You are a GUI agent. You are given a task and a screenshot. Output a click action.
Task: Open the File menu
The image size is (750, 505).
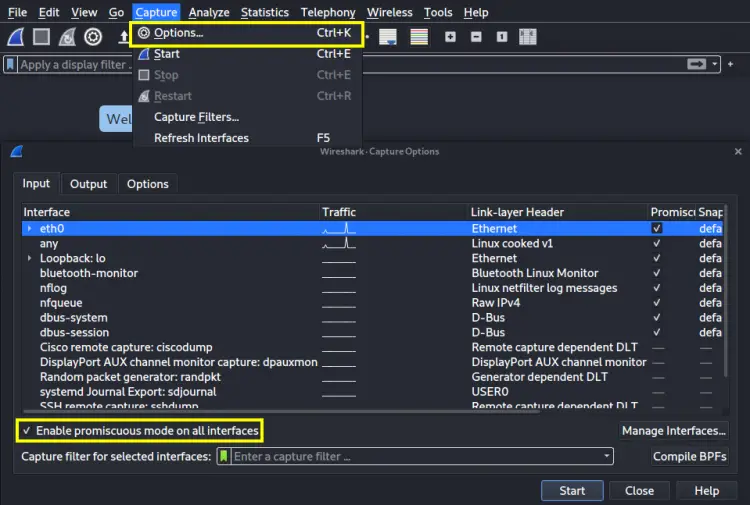tap(17, 12)
